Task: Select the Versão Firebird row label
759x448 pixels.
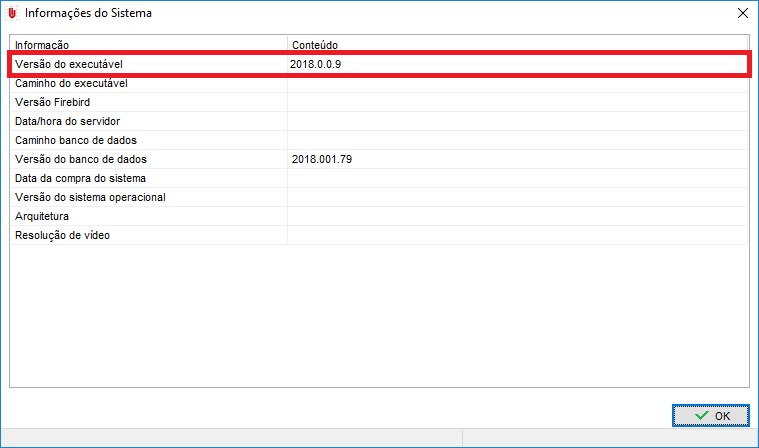Action: point(53,102)
